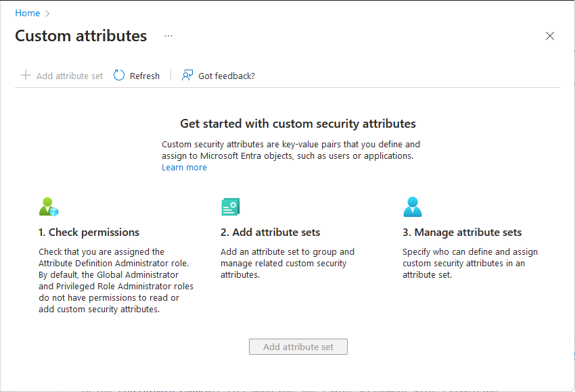Select Add attribute set in toolbar

click(x=70, y=76)
